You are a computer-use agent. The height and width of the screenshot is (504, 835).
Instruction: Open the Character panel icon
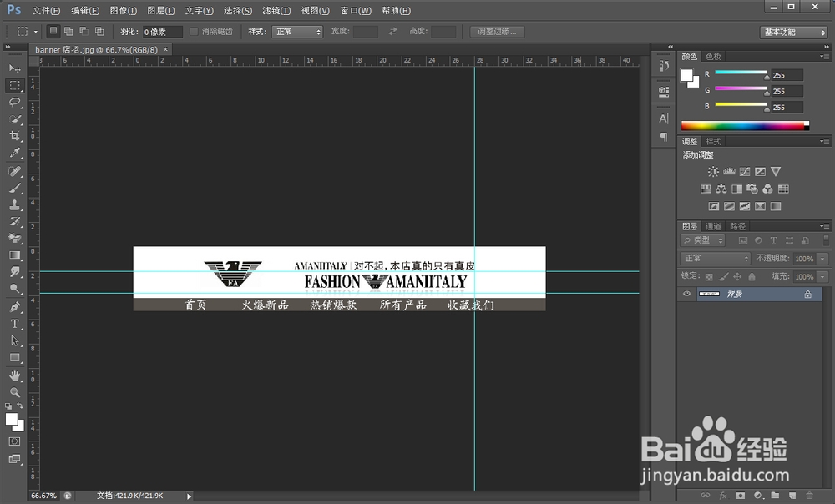point(664,118)
